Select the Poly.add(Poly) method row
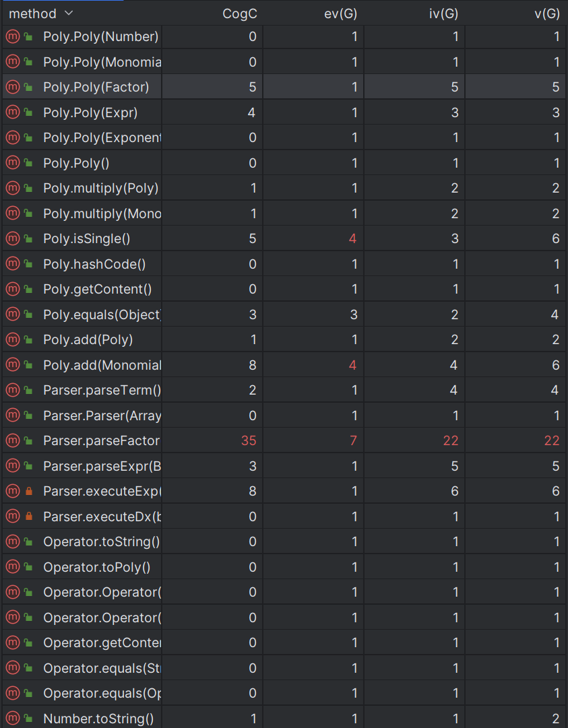 click(x=284, y=339)
